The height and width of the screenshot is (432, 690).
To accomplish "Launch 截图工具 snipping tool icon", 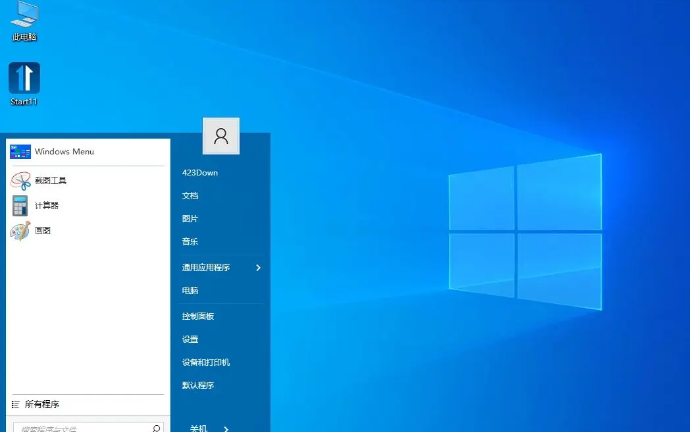I will point(20,180).
